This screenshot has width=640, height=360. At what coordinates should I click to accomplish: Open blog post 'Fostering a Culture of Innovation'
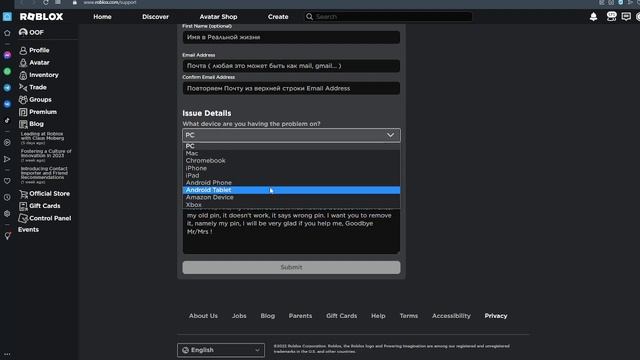click(x=46, y=153)
